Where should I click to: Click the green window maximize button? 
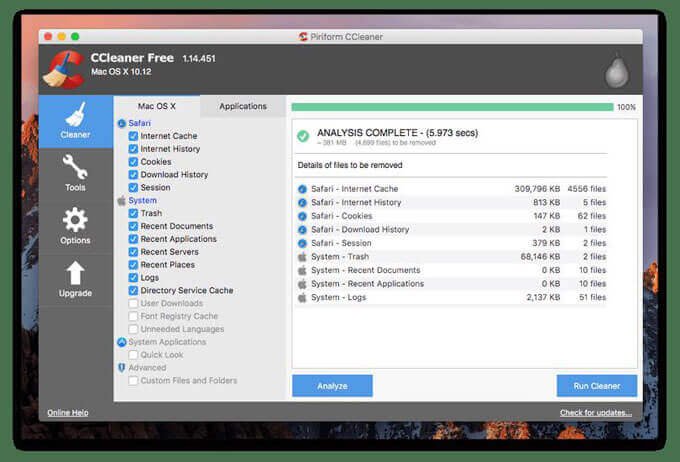pos(75,36)
